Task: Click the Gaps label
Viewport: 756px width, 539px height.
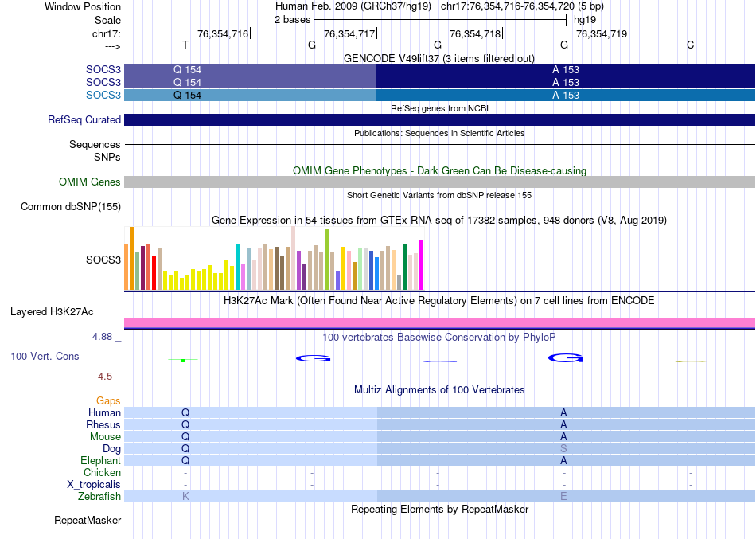Action: click(108, 401)
